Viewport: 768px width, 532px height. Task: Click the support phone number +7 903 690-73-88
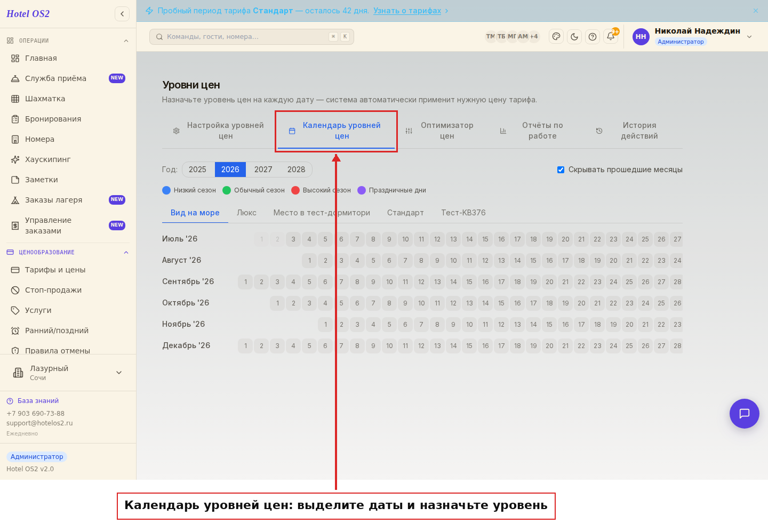pos(35,414)
